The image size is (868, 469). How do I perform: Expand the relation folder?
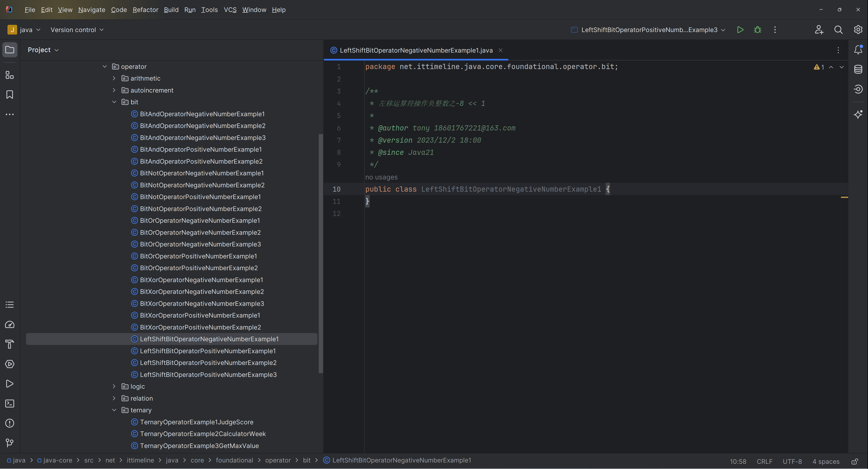114,398
